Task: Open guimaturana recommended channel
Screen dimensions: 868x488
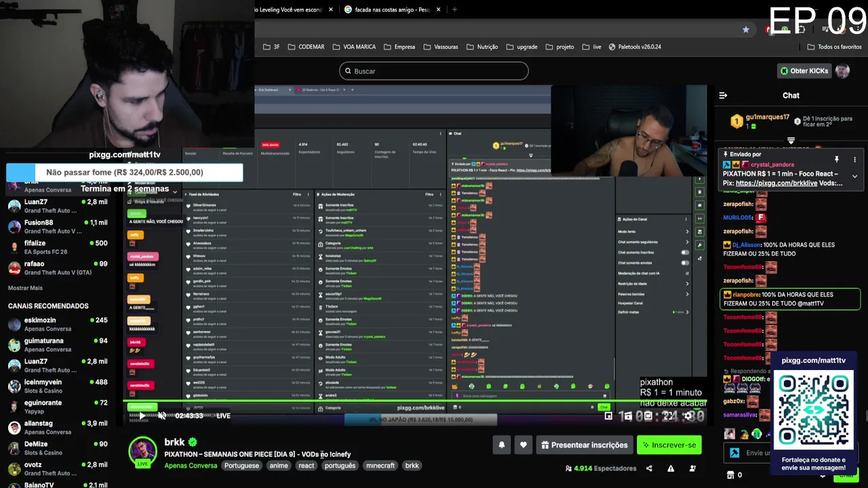Action: 58,345
